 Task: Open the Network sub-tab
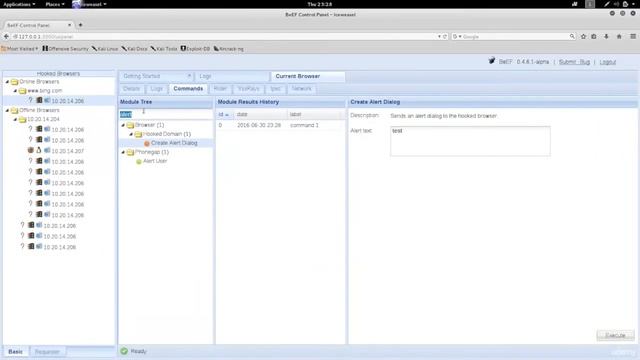click(301, 89)
